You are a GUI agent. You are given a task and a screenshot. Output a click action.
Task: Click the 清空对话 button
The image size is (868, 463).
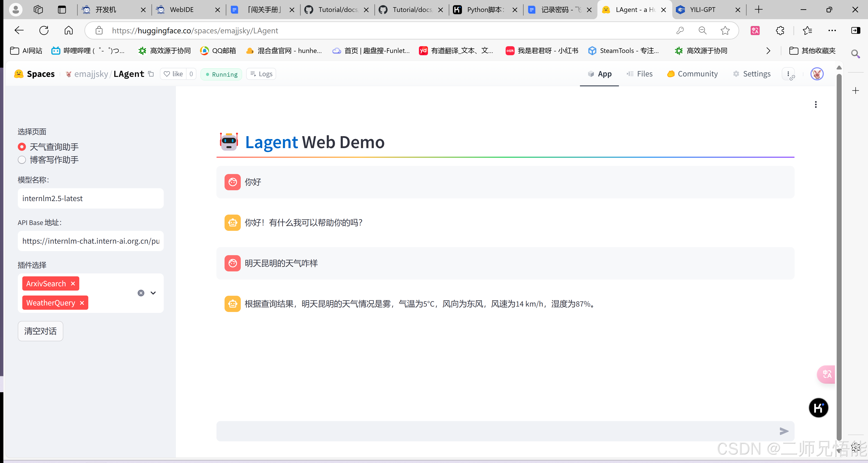tap(40, 331)
